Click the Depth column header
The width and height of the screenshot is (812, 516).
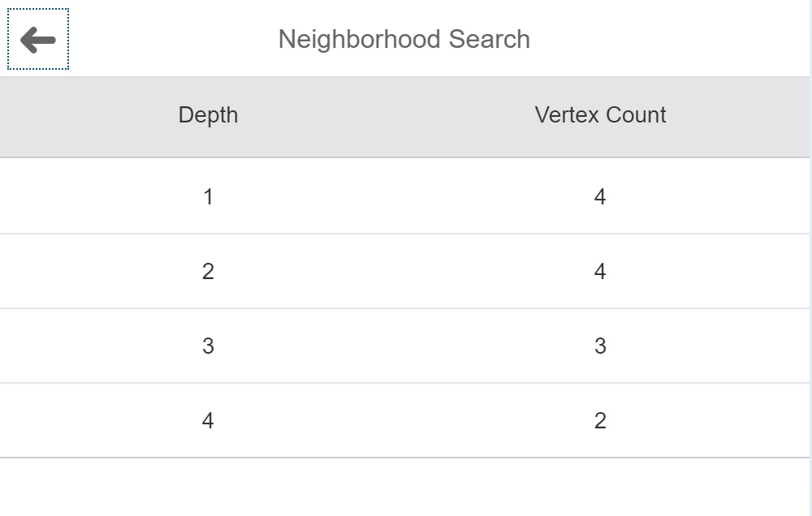coord(208,115)
